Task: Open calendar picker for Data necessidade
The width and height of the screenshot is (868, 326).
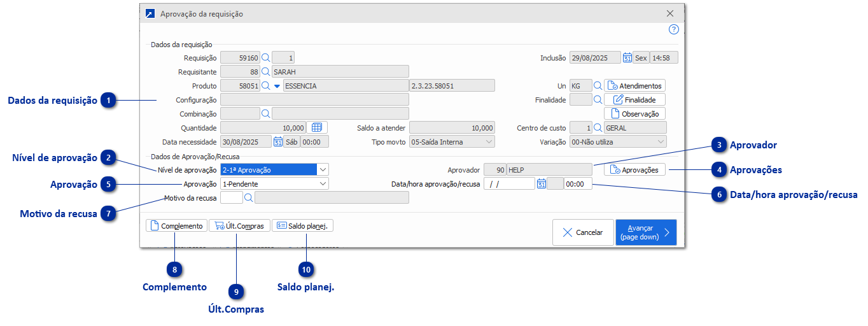Action: [x=278, y=142]
